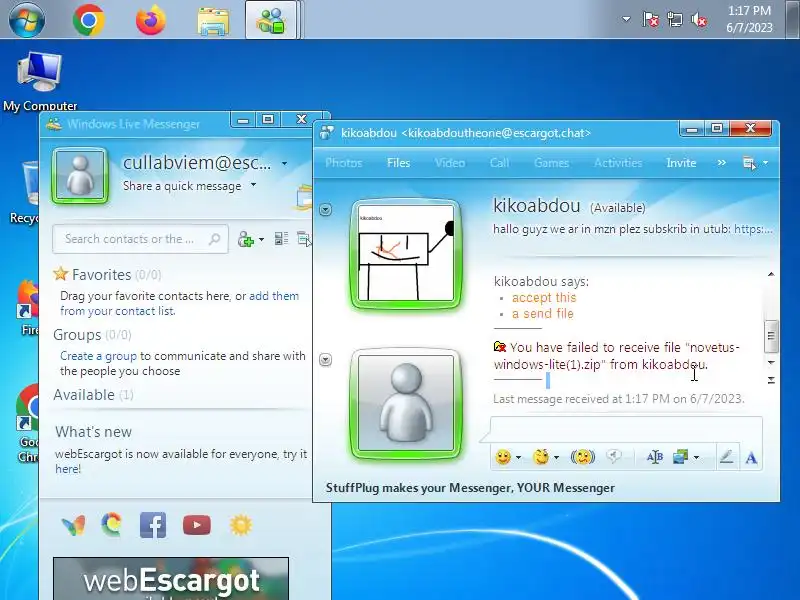The height and width of the screenshot is (600, 800).
Task: Collapse kikoabdou's display picture toggle
Action: click(326, 209)
